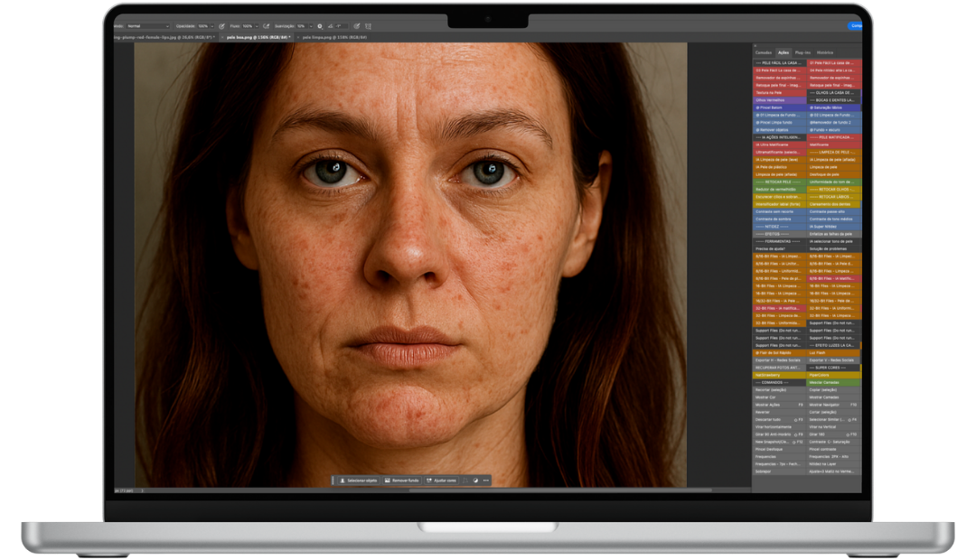Screen dimensions: 976x560
Task: Open the blend mode Normal dropdown
Action: tap(148, 26)
